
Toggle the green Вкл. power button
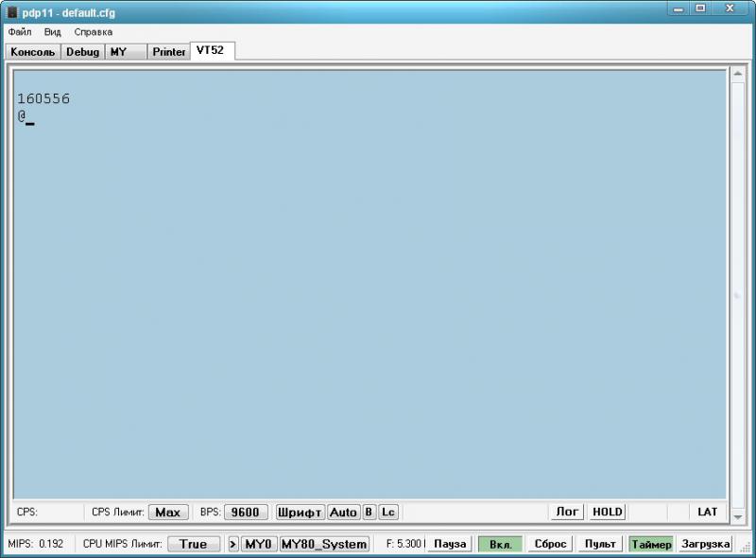click(500, 544)
